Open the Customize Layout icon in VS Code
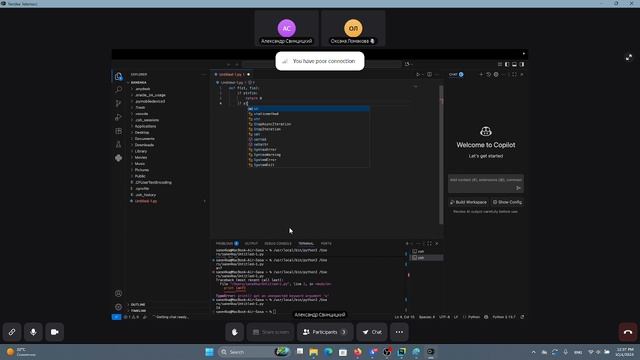640x360 pixels. [500, 64]
